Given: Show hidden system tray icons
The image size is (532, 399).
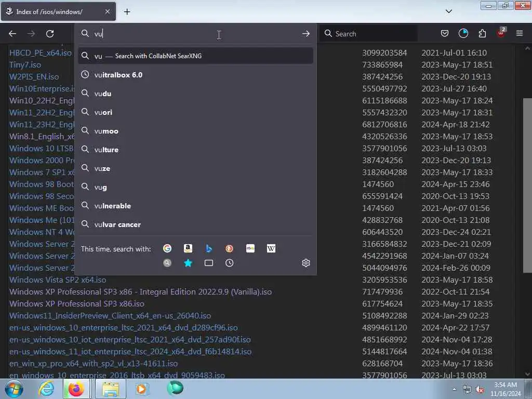Looking at the screenshot, I should click(454, 389).
